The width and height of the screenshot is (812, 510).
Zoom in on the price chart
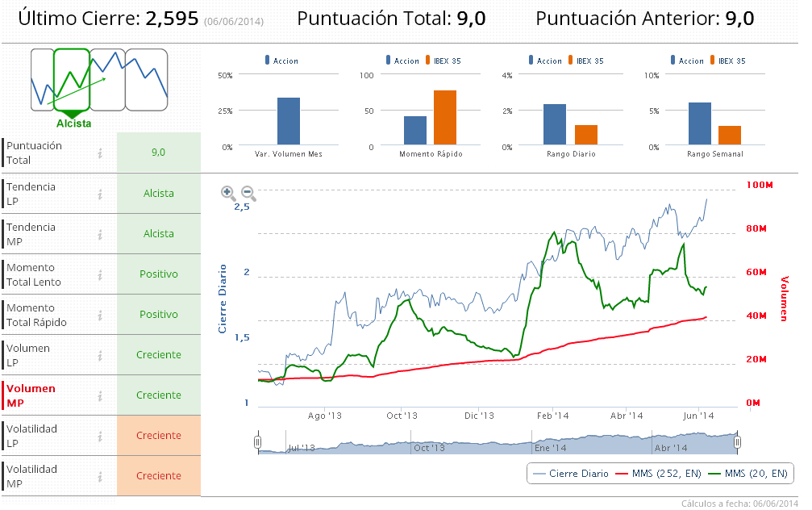[x=228, y=193]
